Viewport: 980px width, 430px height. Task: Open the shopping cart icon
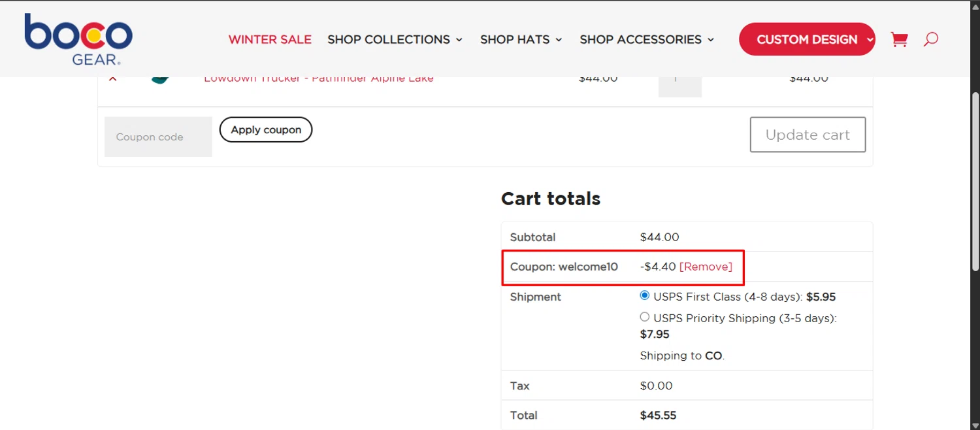coord(899,40)
